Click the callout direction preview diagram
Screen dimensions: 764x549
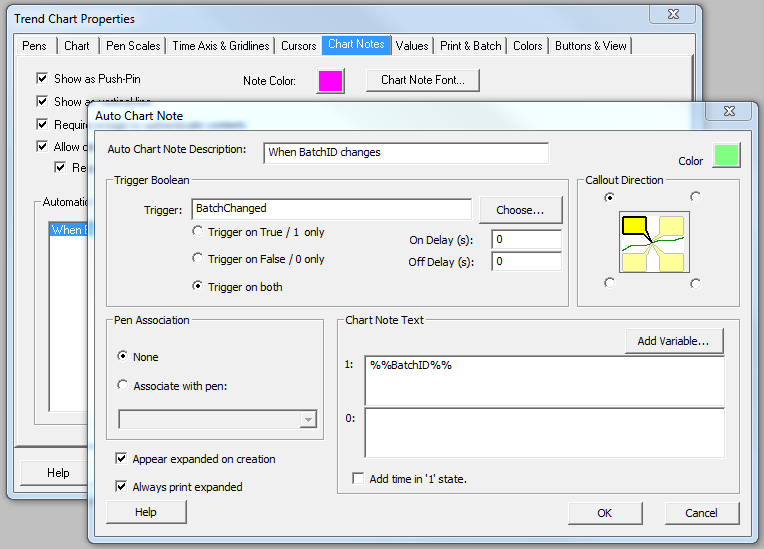[x=652, y=241]
